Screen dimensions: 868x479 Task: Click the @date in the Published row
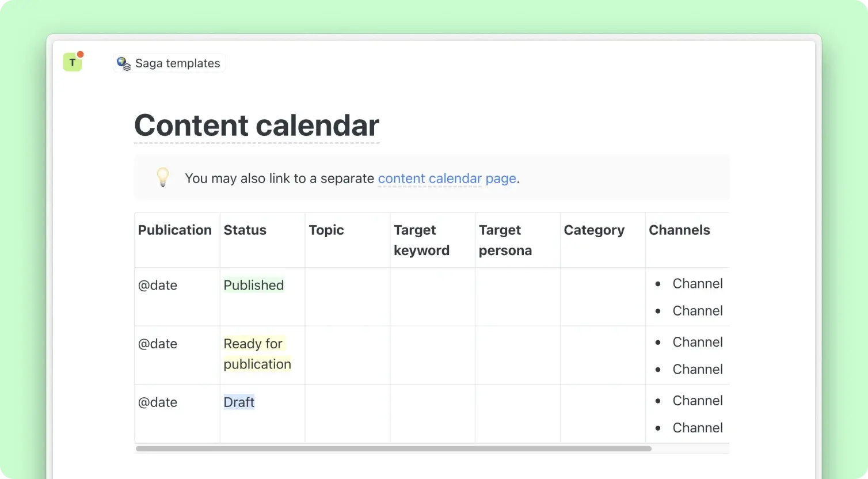(x=158, y=285)
